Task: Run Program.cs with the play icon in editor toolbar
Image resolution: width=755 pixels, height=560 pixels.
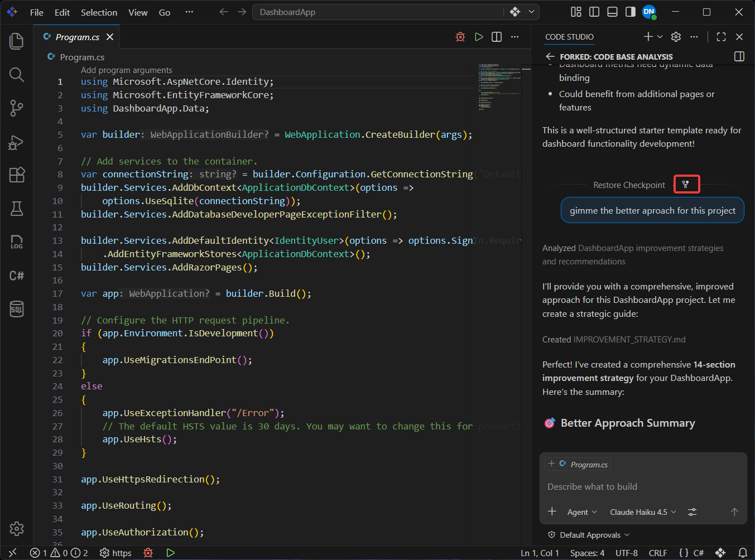Action: pyautogui.click(x=479, y=37)
